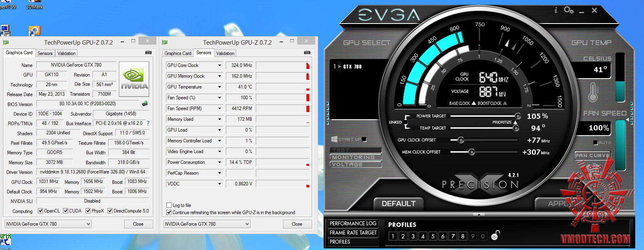644x250 pixels.
Task: Click the Boost Clock triangle marker
Action: tap(505, 103)
